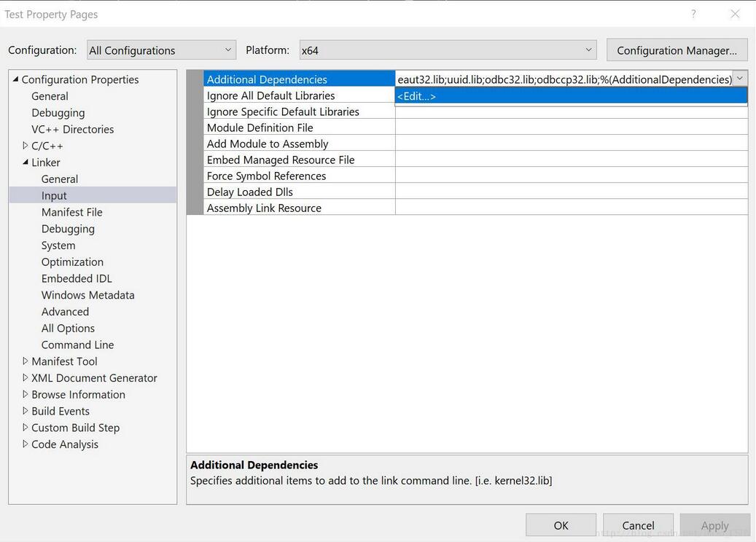Select Manifest File item
756x542 pixels.
tap(72, 212)
